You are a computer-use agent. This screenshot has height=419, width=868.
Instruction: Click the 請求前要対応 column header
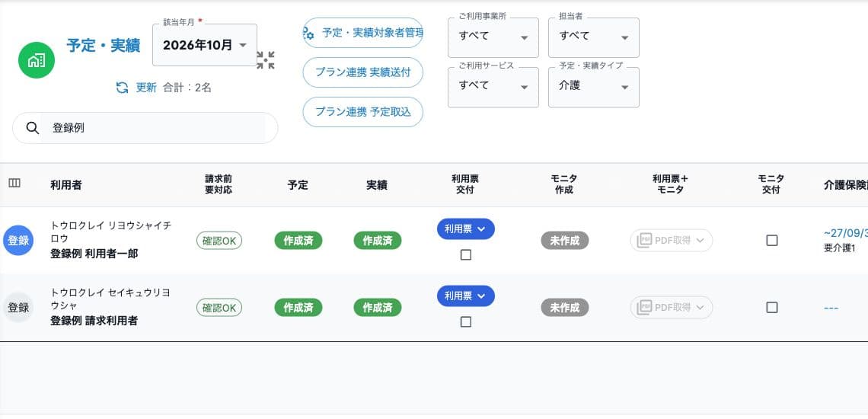(219, 184)
